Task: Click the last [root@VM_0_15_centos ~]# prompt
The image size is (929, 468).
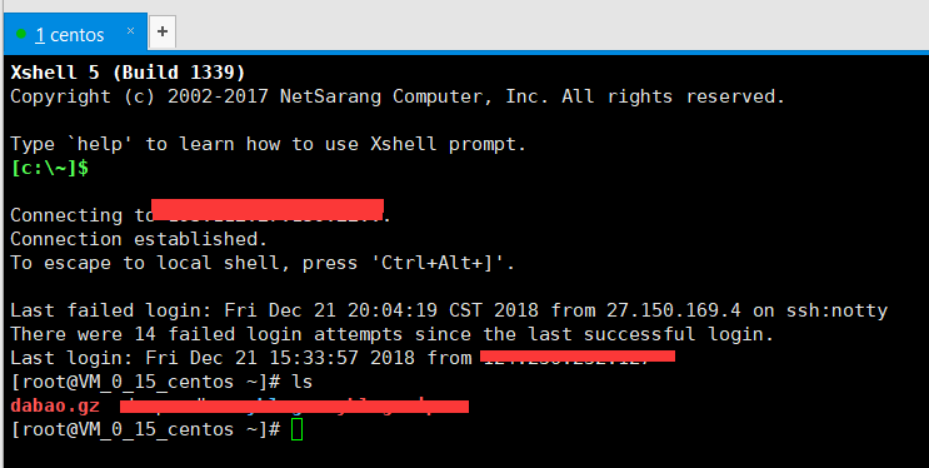Action: pos(145,430)
